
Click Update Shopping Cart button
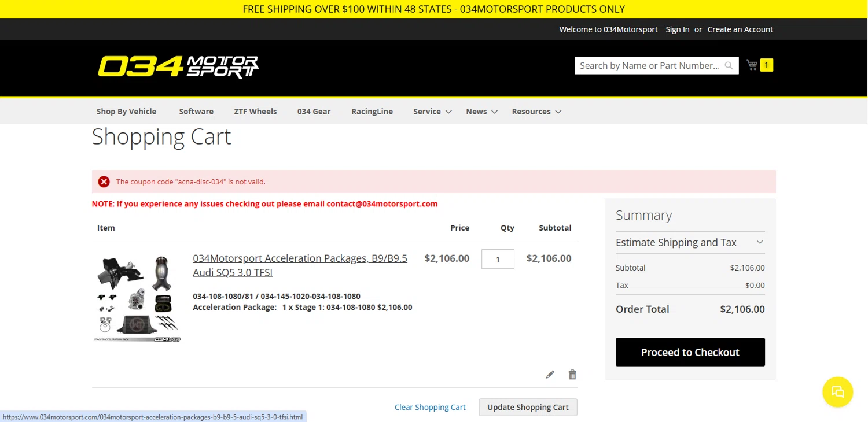(528, 407)
